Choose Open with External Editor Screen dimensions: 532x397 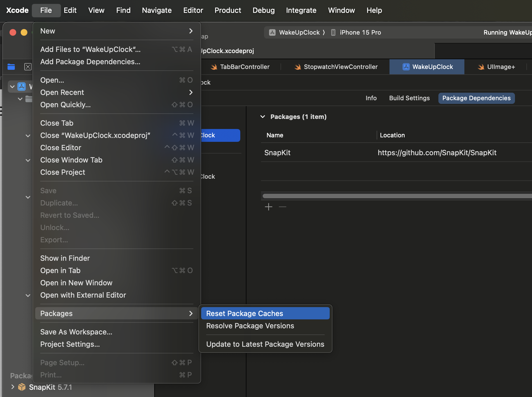[x=117, y=295]
